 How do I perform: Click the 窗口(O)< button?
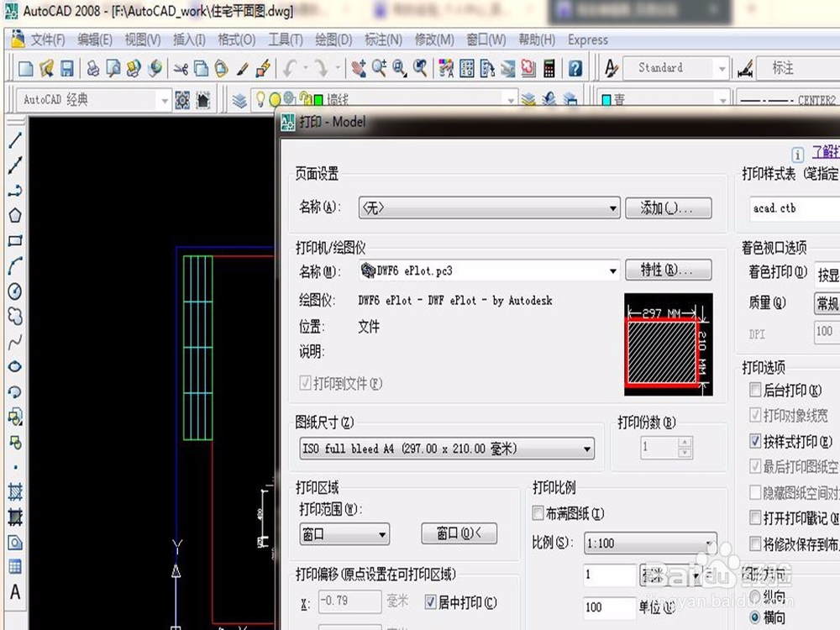tap(459, 533)
